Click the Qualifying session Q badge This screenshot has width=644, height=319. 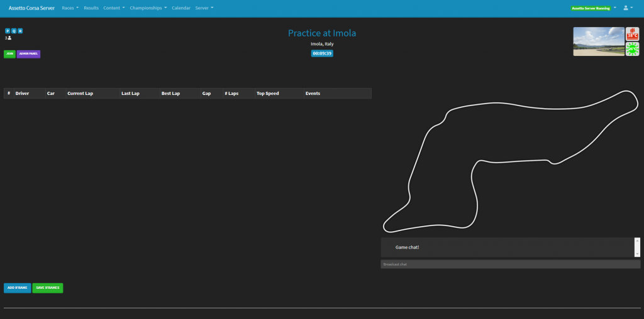pos(14,31)
